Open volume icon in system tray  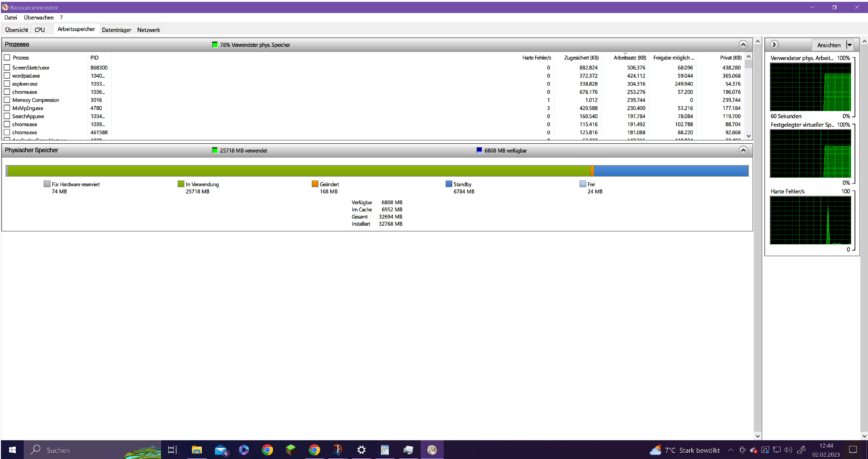coord(788,450)
